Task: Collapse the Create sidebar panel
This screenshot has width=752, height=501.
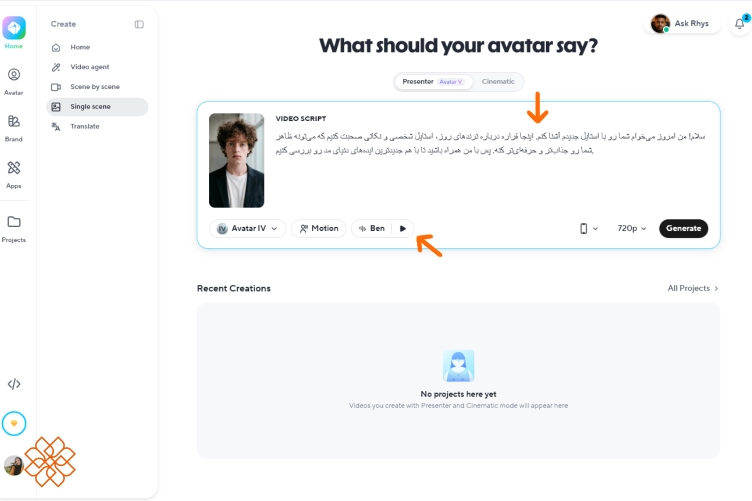Action: (x=139, y=24)
